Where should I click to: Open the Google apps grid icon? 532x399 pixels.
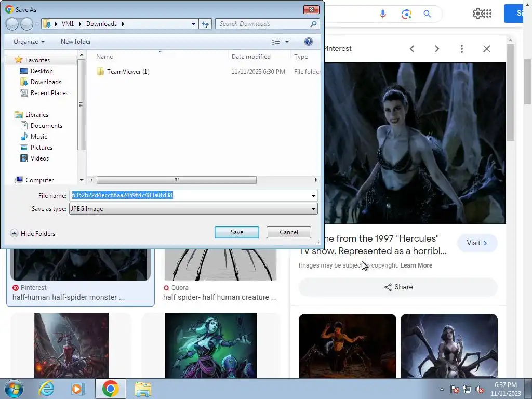click(x=487, y=14)
